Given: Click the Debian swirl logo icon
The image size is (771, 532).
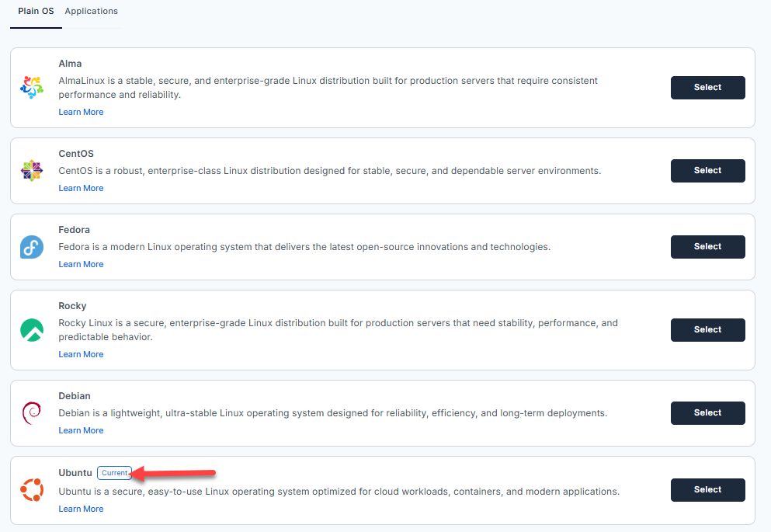Looking at the screenshot, I should coord(32,413).
